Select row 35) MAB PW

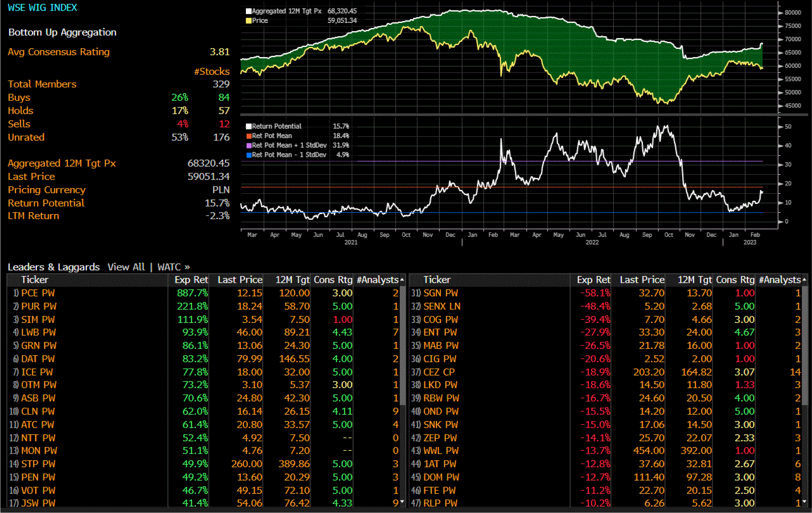[x=605, y=346]
